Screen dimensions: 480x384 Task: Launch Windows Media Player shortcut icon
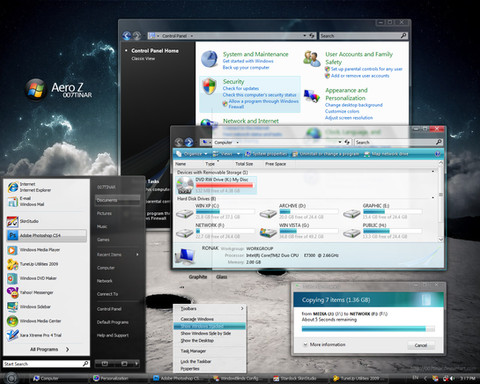click(x=12, y=250)
